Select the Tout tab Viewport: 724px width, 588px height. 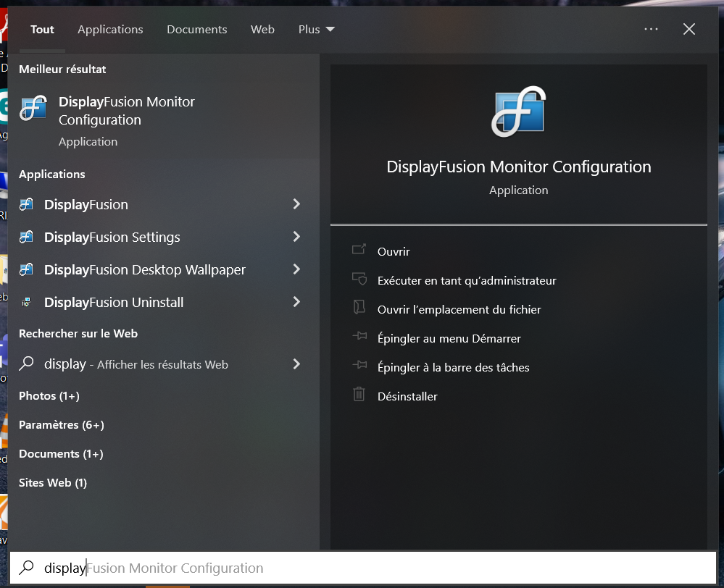coord(42,30)
